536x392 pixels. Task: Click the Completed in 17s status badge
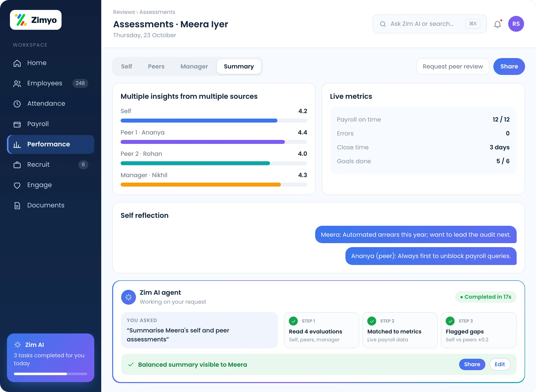486,297
